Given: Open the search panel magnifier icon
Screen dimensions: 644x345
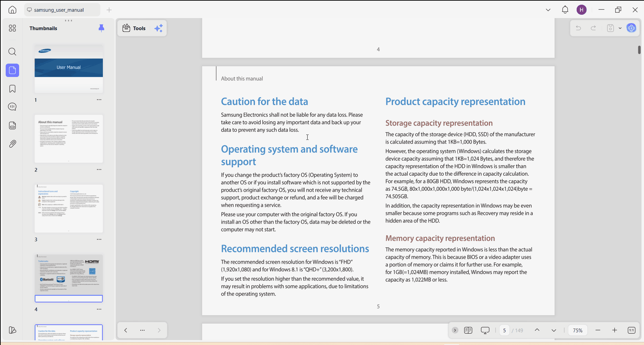Looking at the screenshot, I should click(x=12, y=52).
